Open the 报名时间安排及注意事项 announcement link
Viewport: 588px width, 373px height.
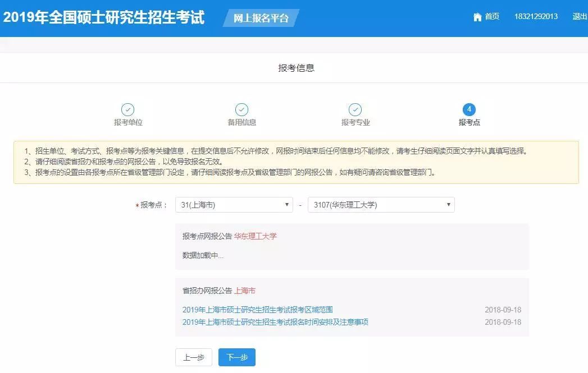275,322
